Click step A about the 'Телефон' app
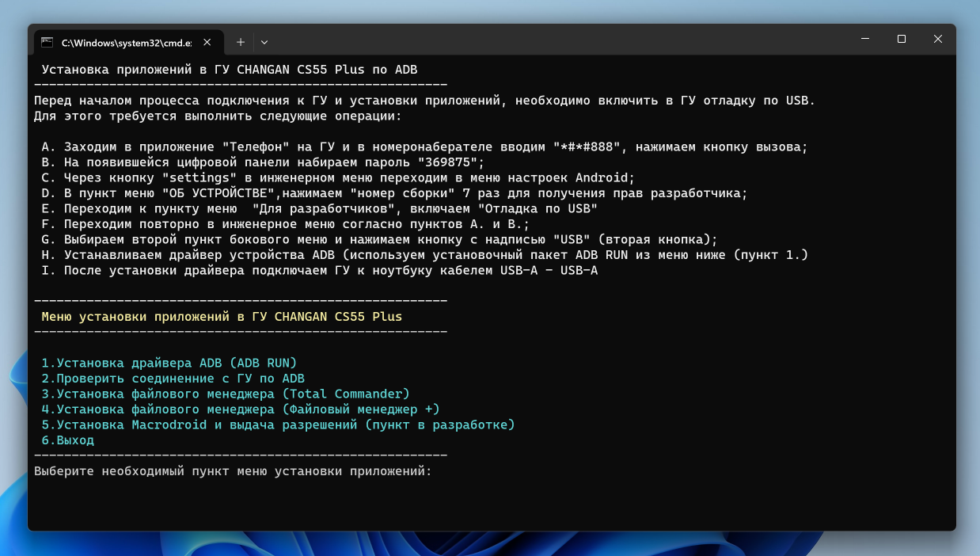This screenshot has width=980, height=556. click(x=424, y=147)
